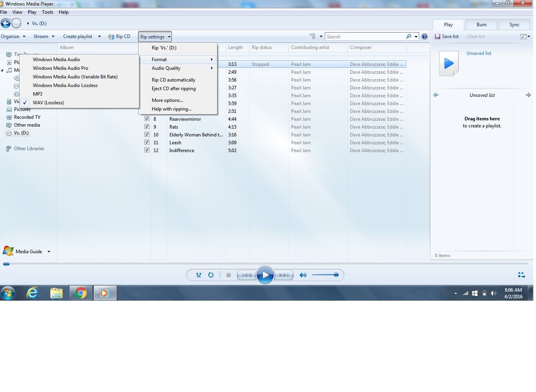The image size is (536, 392).
Task: Go back using the Back arrow
Action: click(x=5, y=24)
